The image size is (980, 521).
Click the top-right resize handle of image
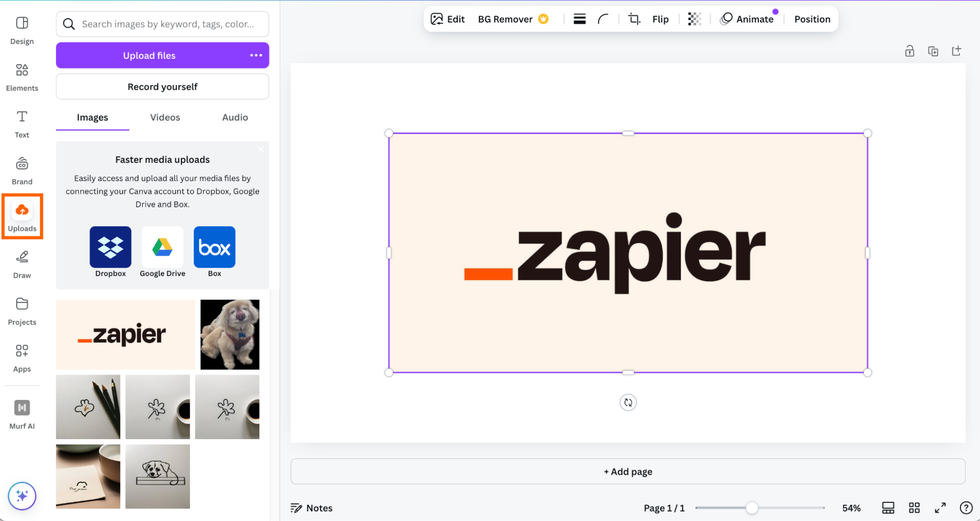(867, 133)
